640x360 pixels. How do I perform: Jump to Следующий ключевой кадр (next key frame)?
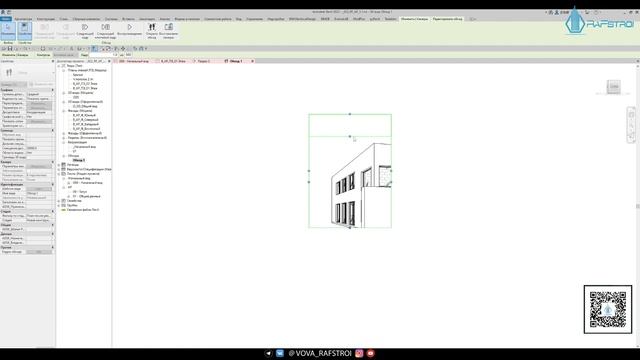point(105,31)
